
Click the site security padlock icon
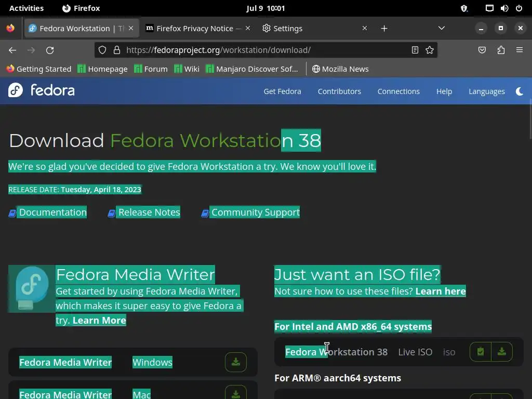[x=117, y=50]
